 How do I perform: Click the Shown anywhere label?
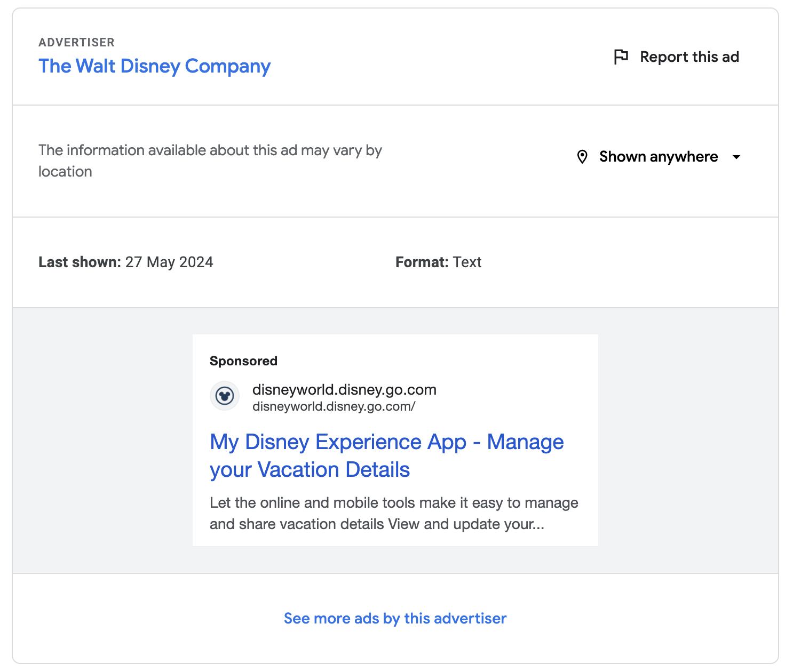[x=659, y=157]
